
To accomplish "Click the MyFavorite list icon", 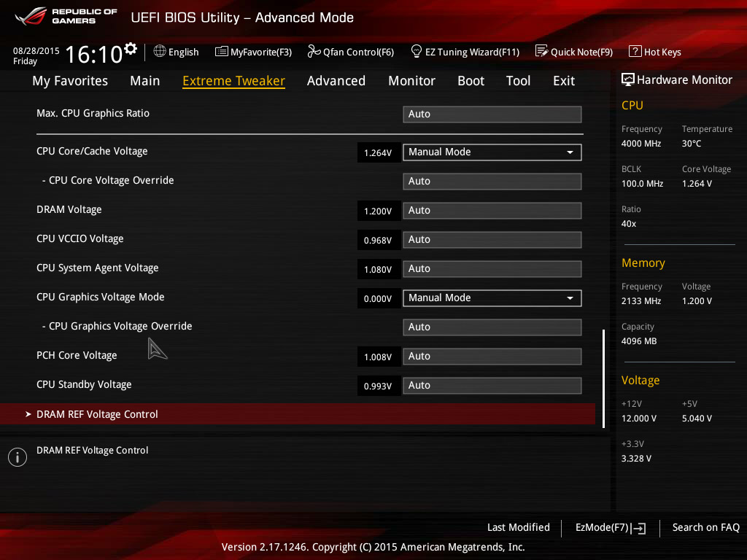I will click(x=222, y=52).
